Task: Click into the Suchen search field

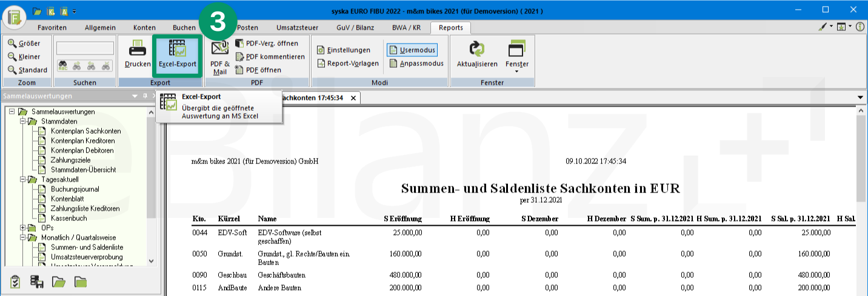Action: tap(85, 48)
